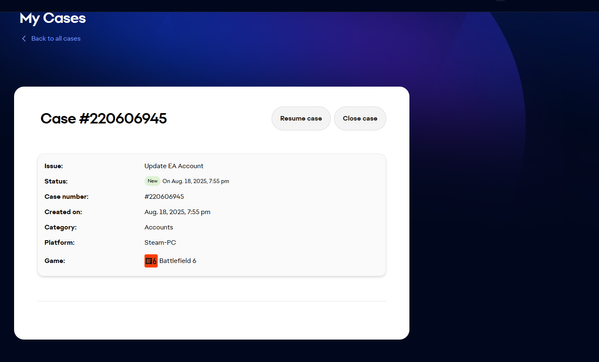Click the Accounts category value
The height and width of the screenshot is (362, 599).
click(x=159, y=227)
